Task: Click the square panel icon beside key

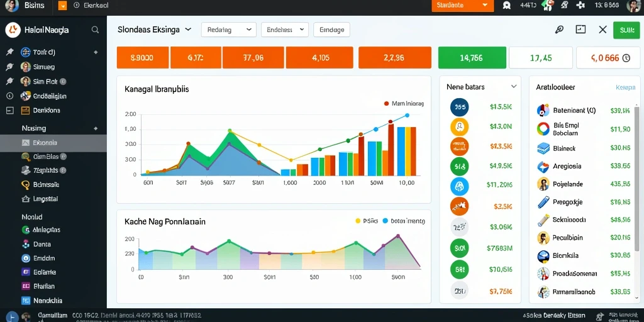Action: point(580,29)
